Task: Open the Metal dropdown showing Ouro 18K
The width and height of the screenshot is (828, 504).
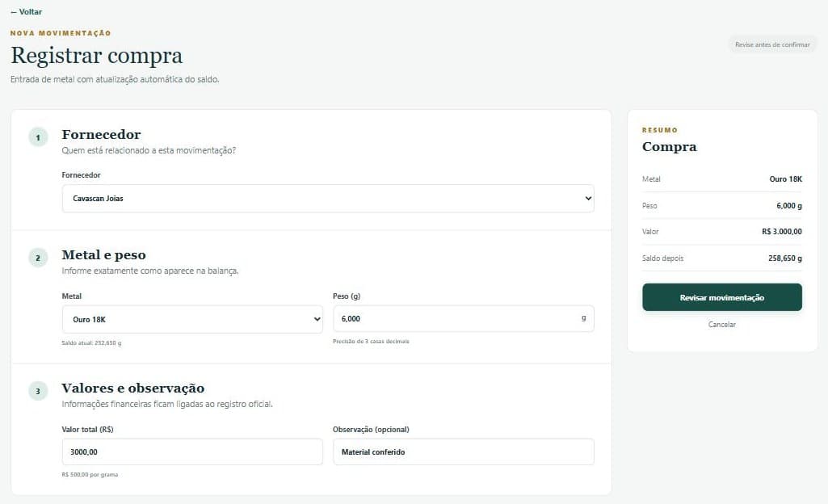Action: [x=192, y=319]
